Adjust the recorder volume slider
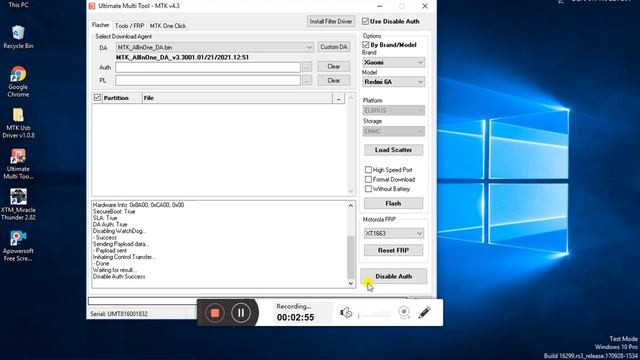This screenshot has width=640, height=360. tap(374, 315)
